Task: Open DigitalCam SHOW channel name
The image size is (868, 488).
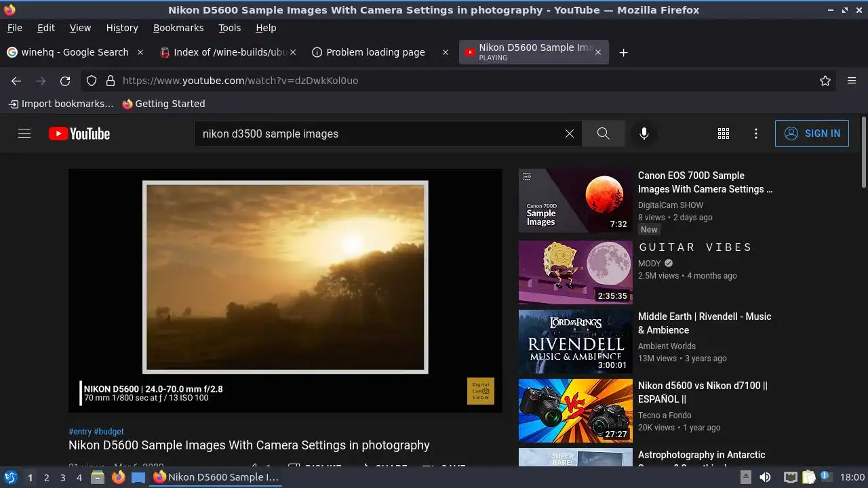Action: tap(671, 205)
